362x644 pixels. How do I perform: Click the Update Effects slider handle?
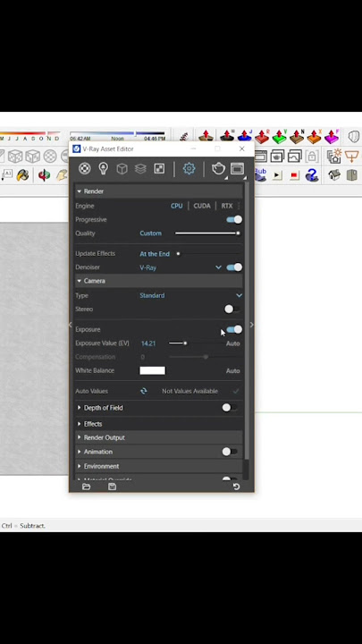[178, 254]
